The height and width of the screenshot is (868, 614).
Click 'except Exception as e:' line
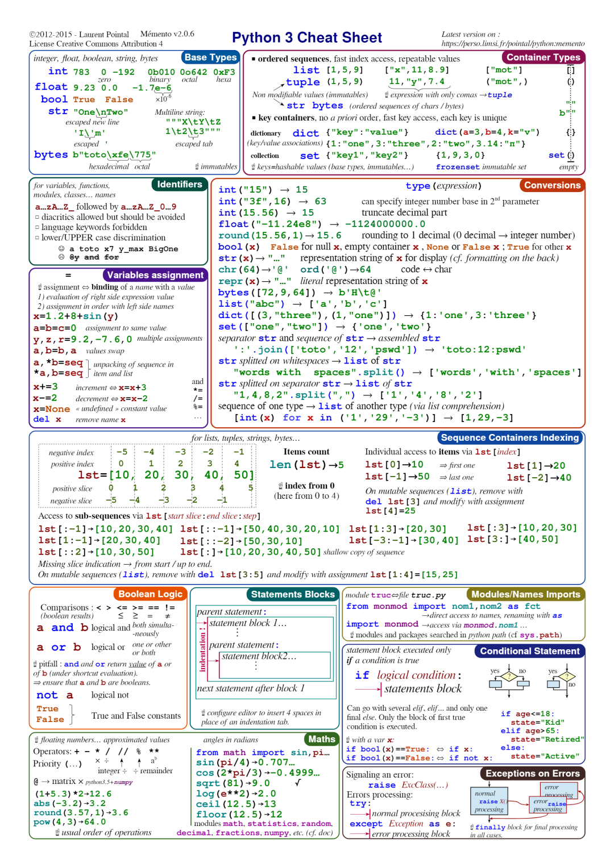pyautogui.click(x=403, y=824)
